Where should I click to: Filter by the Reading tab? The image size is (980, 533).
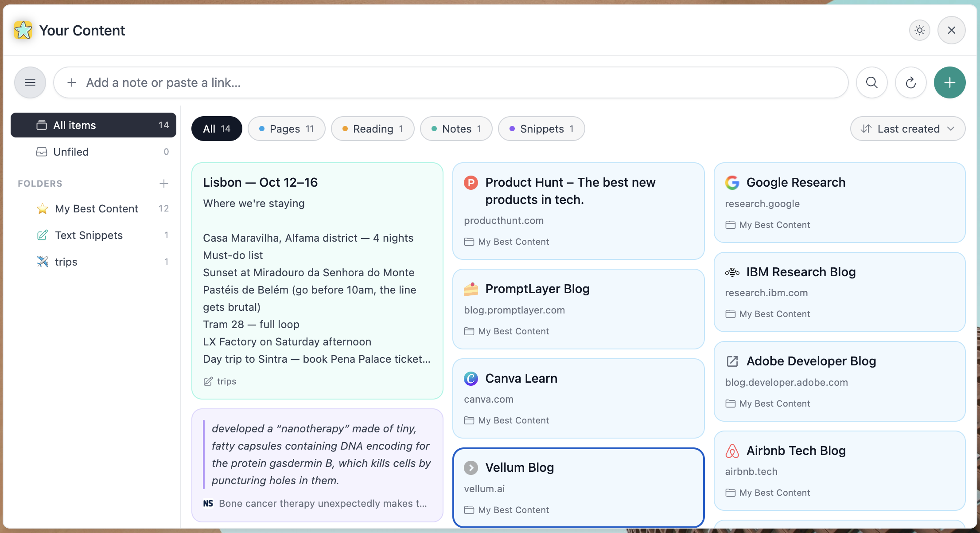click(x=373, y=129)
